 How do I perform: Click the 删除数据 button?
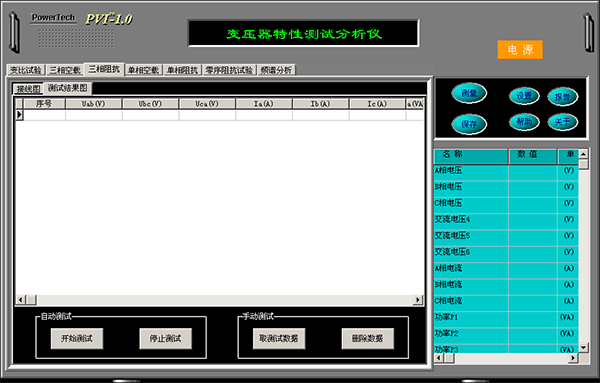[x=367, y=338]
